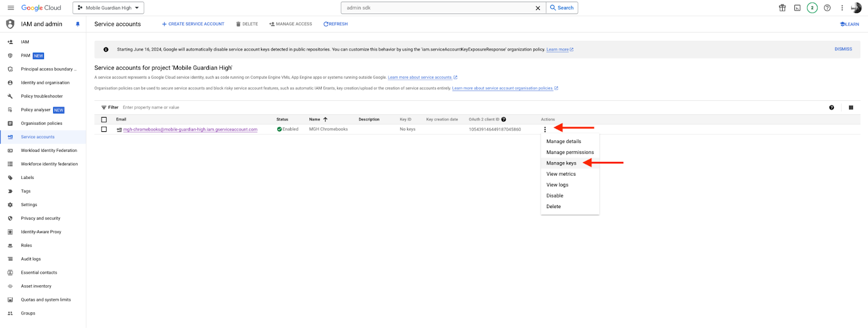
Task: Click the three-dot actions menu for the row
Action: pos(545,130)
